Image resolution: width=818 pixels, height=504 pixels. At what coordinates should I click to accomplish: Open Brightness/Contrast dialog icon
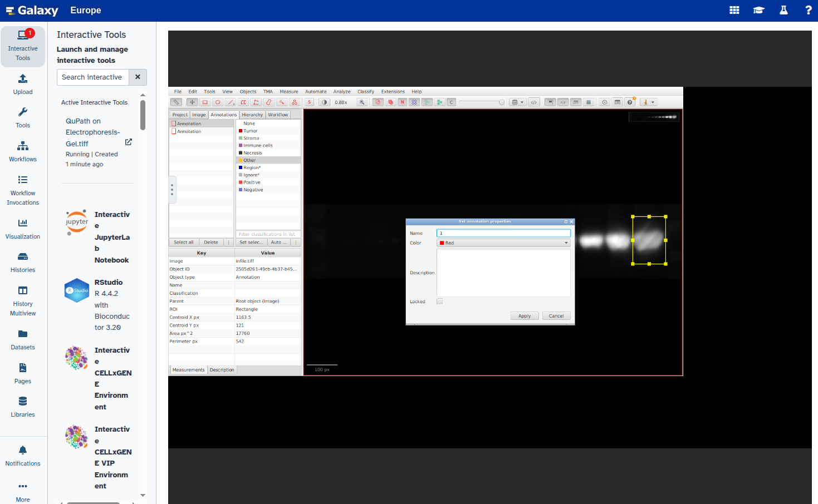(x=324, y=102)
